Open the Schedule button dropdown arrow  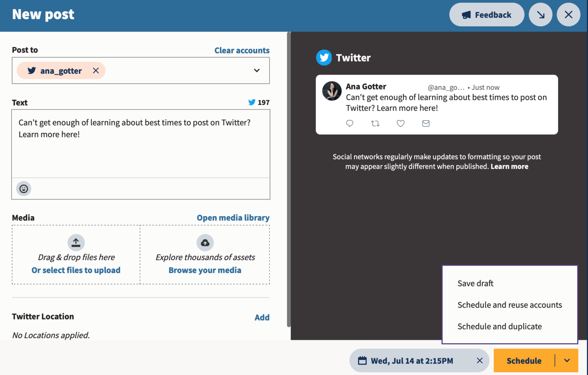[568, 360]
